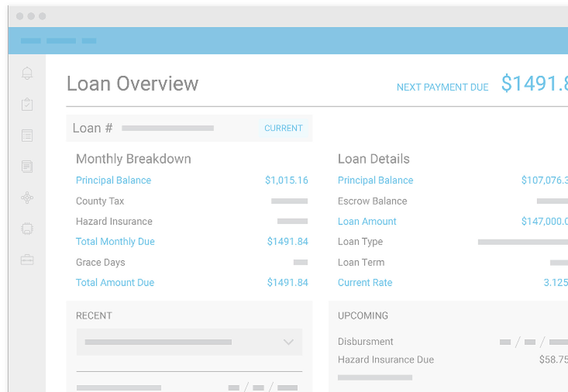Click the CURRENT status badge
568x392 pixels.
click(x=283, y=128)
